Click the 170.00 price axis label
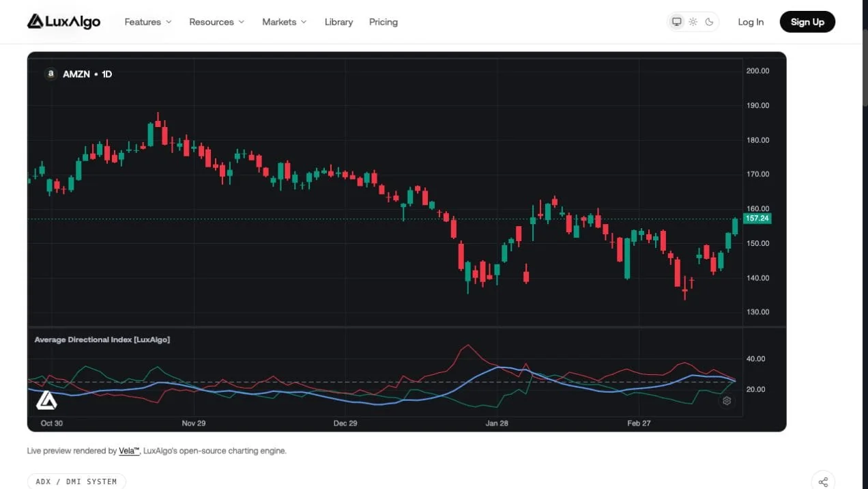 click(758, 174)
